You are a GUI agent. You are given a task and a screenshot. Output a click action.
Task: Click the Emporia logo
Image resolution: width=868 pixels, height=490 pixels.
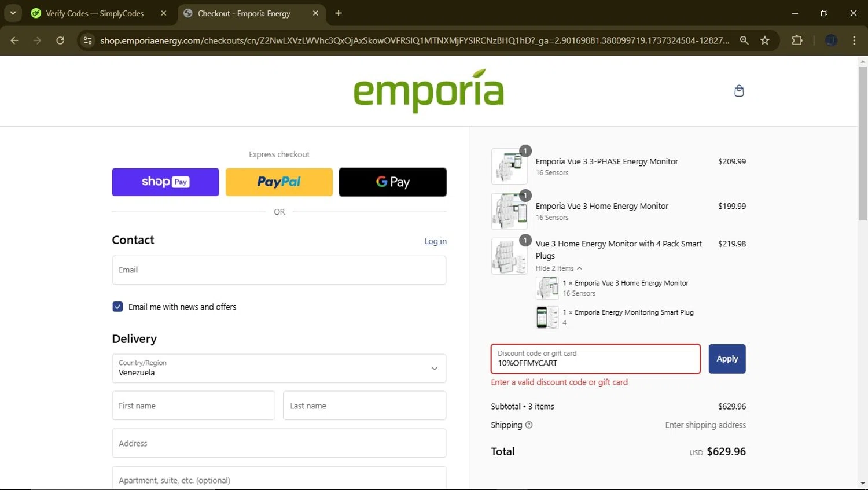pyautogui.click(x=429, y=91)
